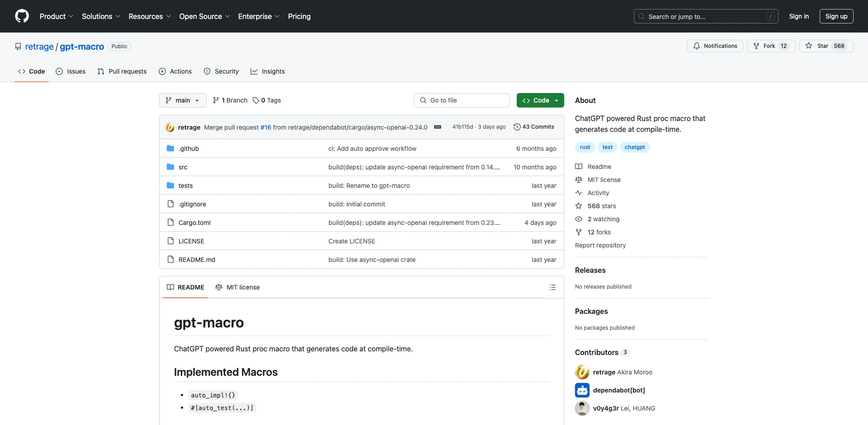The height and width of the screenshot is (425, 868).
Task: Expand the Resources menu
Action: [x=150, y=16]
